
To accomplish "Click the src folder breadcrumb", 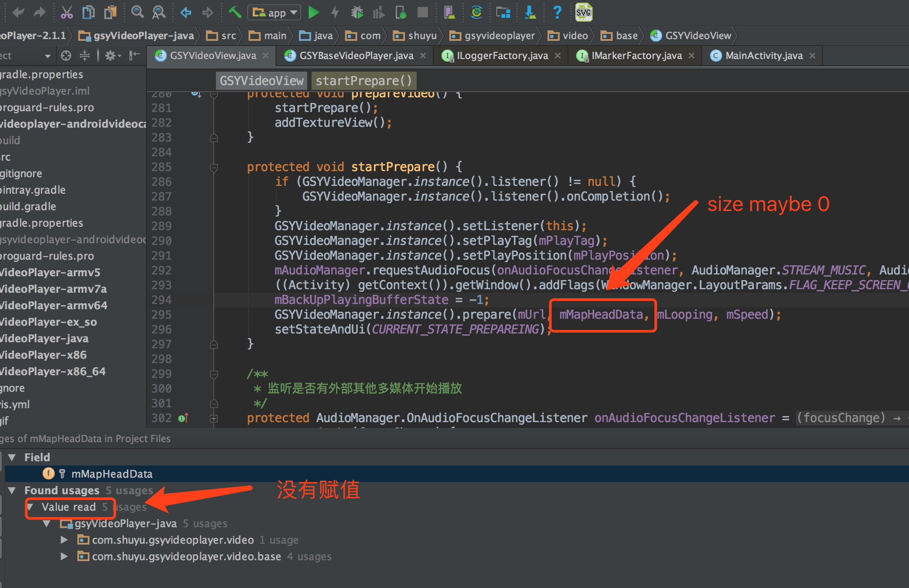I will tap(221, 36).
